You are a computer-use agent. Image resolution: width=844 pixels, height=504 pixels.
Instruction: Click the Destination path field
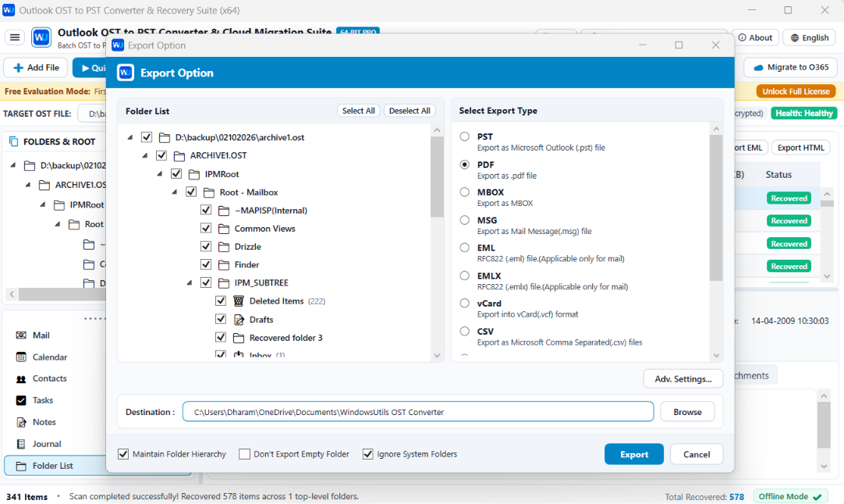pyautogui.click(x=418, y=412)
